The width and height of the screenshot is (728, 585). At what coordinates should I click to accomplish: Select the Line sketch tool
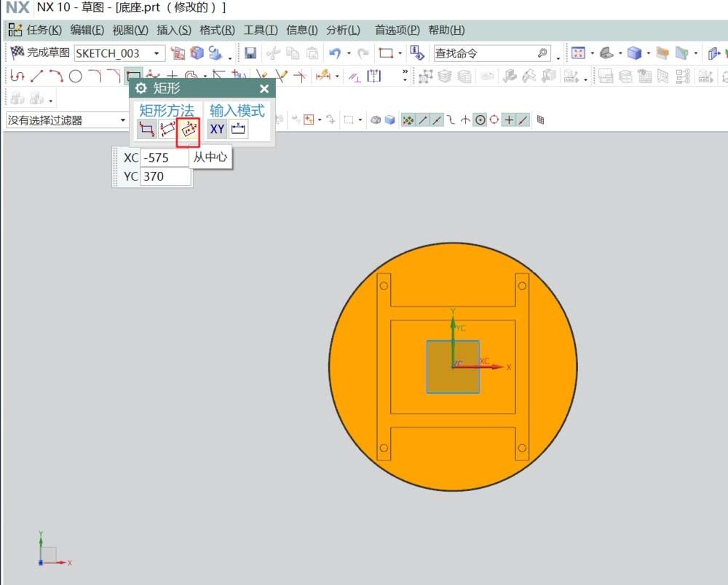pyautogui.click(x=36, y=75)
